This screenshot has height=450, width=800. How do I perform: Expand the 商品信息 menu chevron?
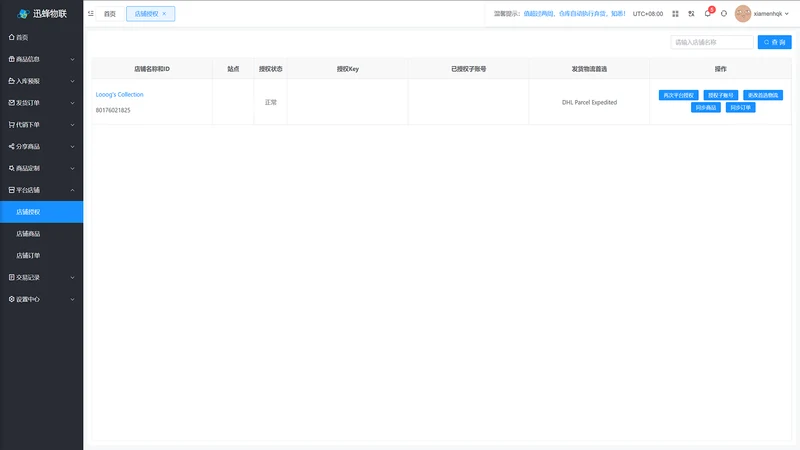tap(72, 59)
